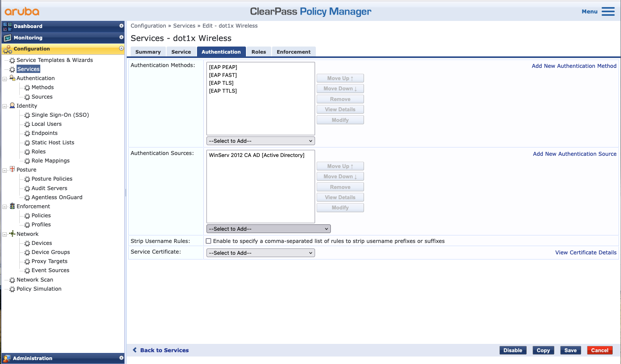Collapse the Posture tree node
The image size is (621, 364).
tap(5, 170)
